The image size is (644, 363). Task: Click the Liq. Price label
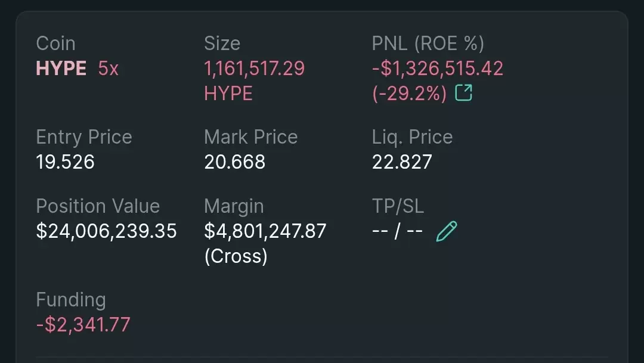pyautogui.click(x=412, y=137)
